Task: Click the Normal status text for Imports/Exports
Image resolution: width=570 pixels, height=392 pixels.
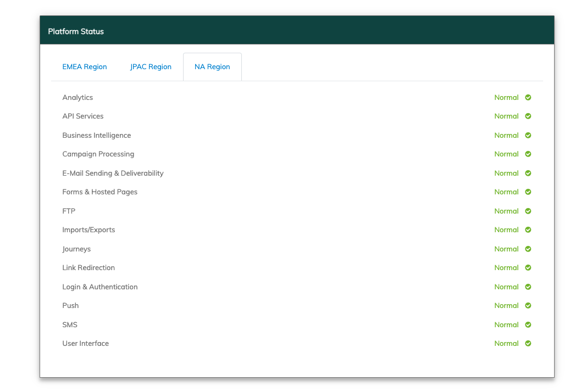Action: point(506,230)
